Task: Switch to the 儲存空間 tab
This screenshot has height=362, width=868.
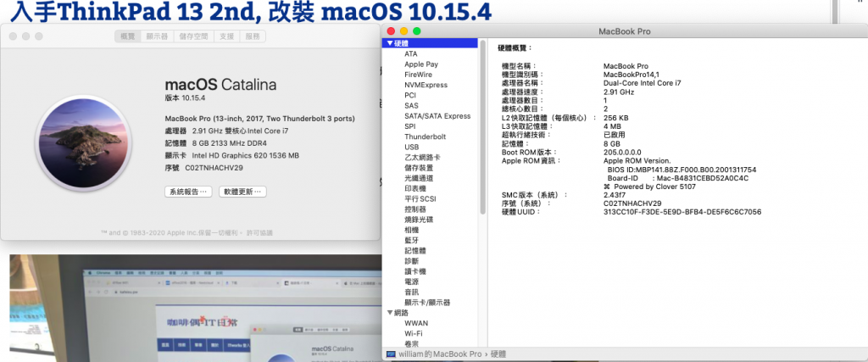Action: [194, 36]
